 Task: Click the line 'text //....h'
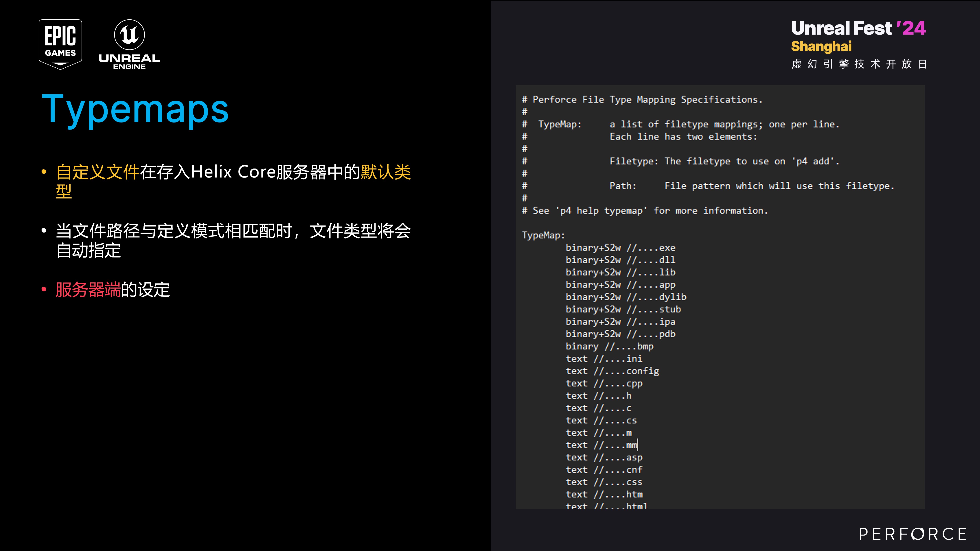point(599,396)
